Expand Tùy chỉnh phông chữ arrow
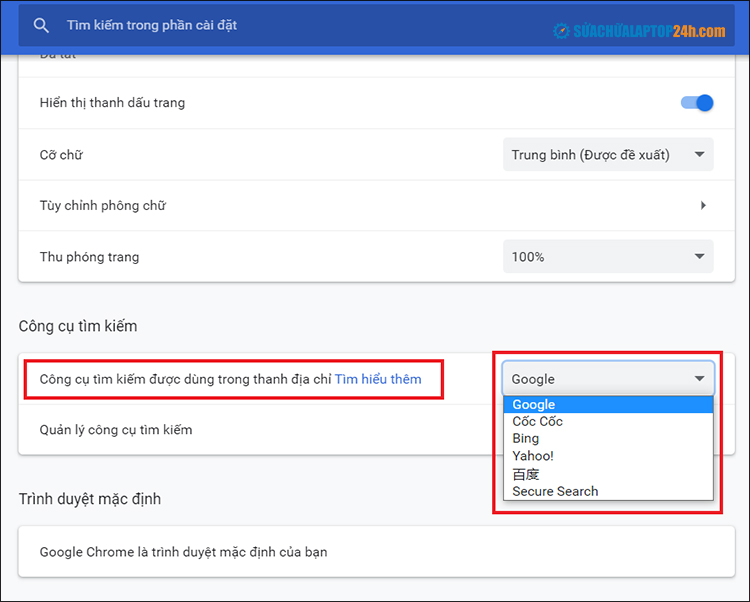 click(703, 206)
